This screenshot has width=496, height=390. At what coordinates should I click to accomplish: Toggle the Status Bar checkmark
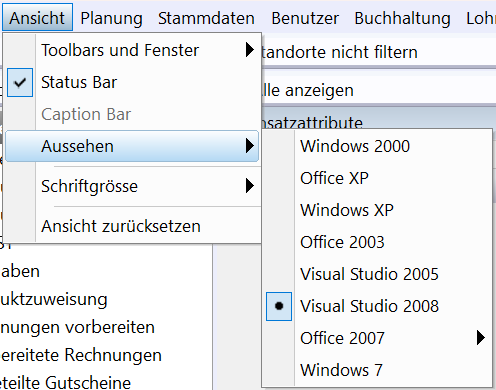20,83
